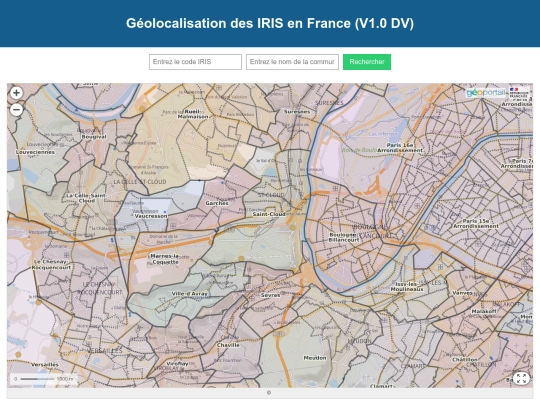Click the Viroflay label on map
This screenshot has height=405, width=540.
(177, 363)
